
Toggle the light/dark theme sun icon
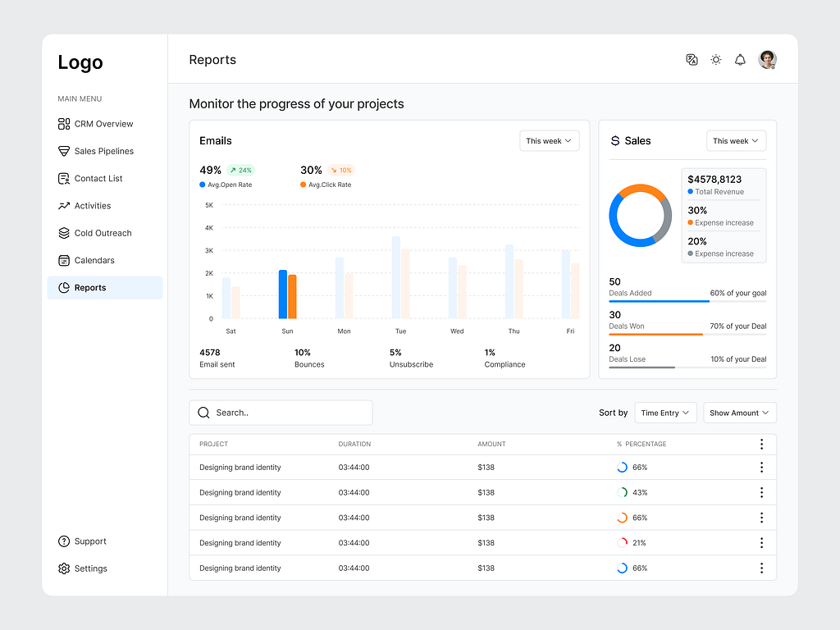pos(716,60)
